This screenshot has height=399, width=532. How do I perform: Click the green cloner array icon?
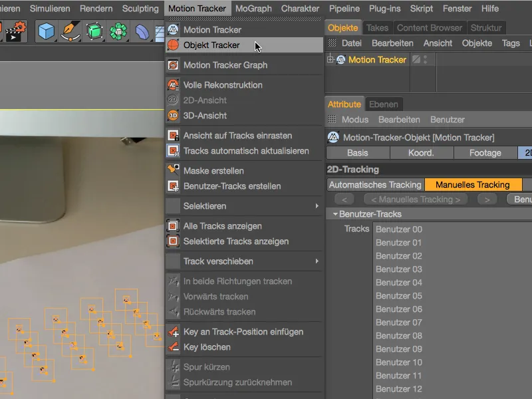[x=118, y=32]
